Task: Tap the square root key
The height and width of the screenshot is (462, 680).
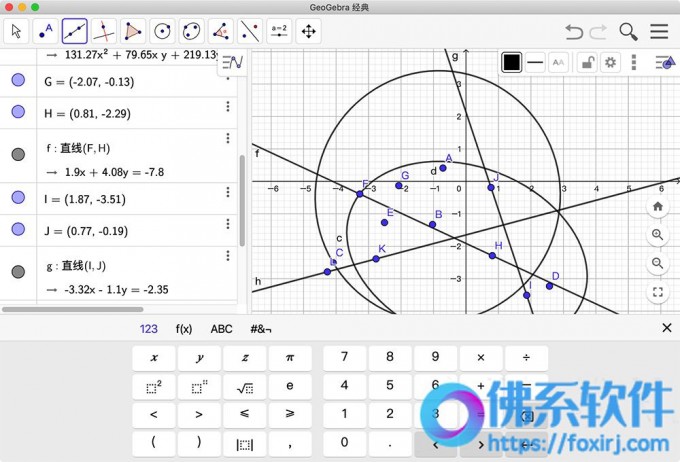Action: pos(245,387)
